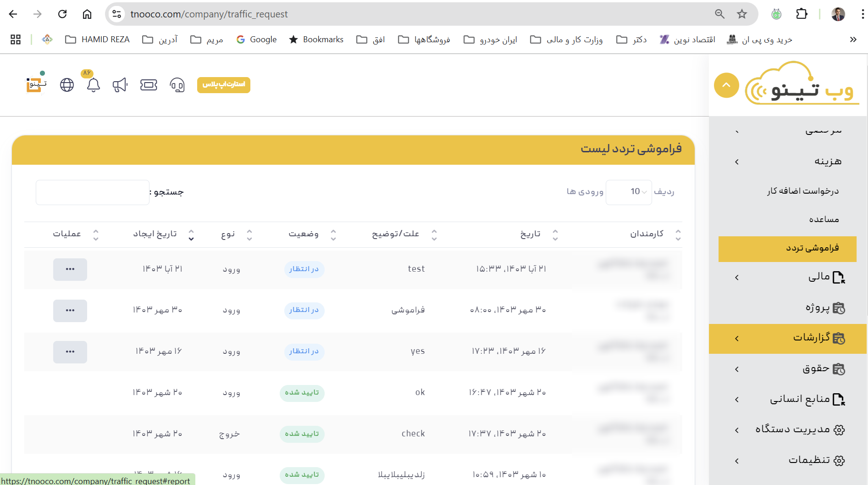Image resolution: width=868 pixels, height=485 pixels.
Task: Open actions menu for the yes row
Action: tap(70, 352)
